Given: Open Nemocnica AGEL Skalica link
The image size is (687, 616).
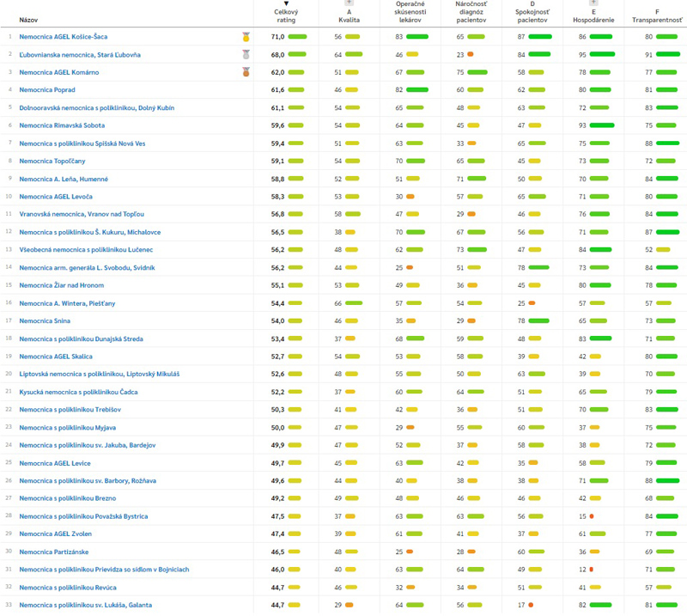Looking at the screenshot, I should [56, 357].
